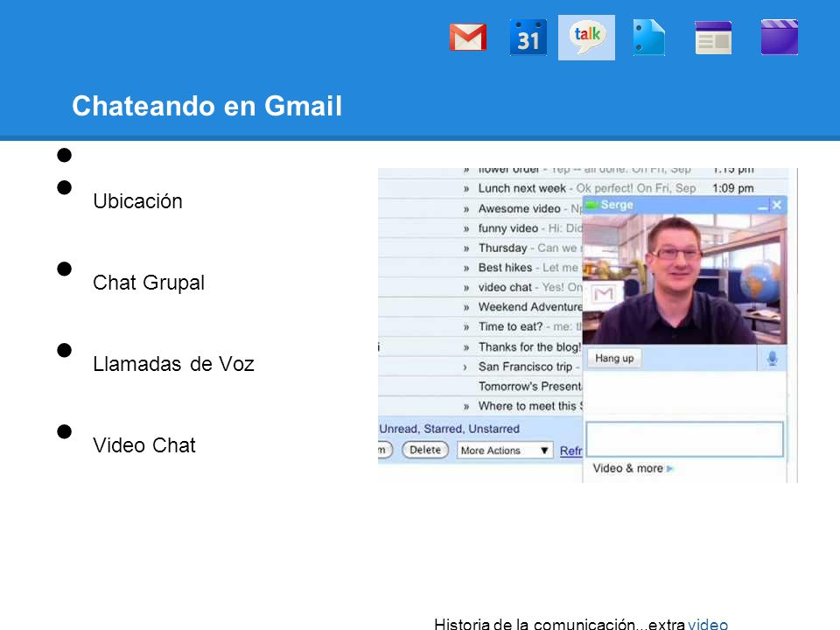Screen dimensions: 840x630
Task: Click the Unread selection link
Action: (x=399, y=429)
